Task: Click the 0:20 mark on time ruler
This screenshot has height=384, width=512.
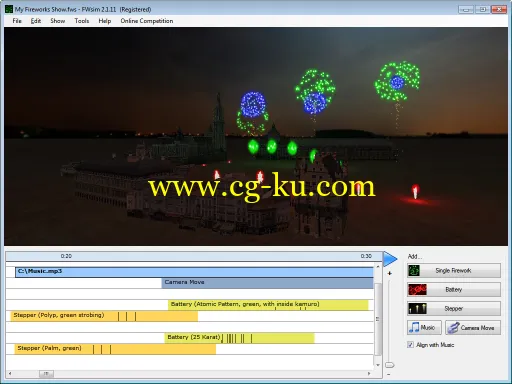Action: pyautogui.click(x=66, y=256)
